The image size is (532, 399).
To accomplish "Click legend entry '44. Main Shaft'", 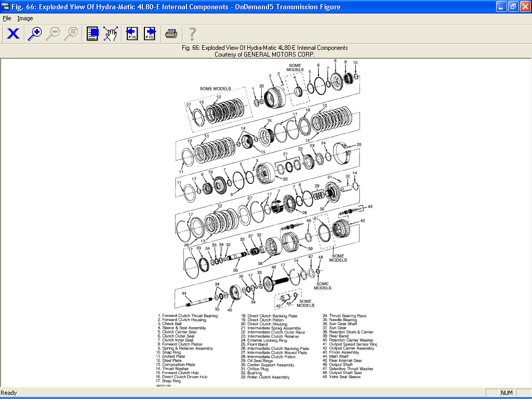I will click(336, 356).
